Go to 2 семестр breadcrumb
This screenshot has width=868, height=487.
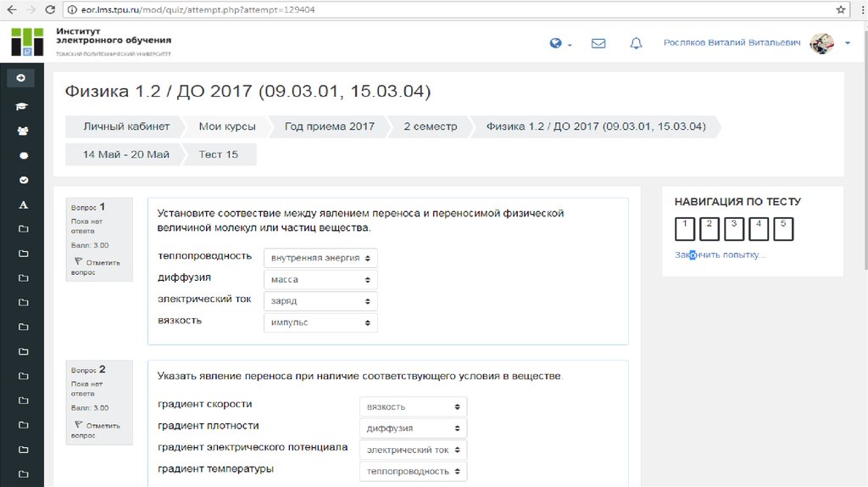click(430, 126)
